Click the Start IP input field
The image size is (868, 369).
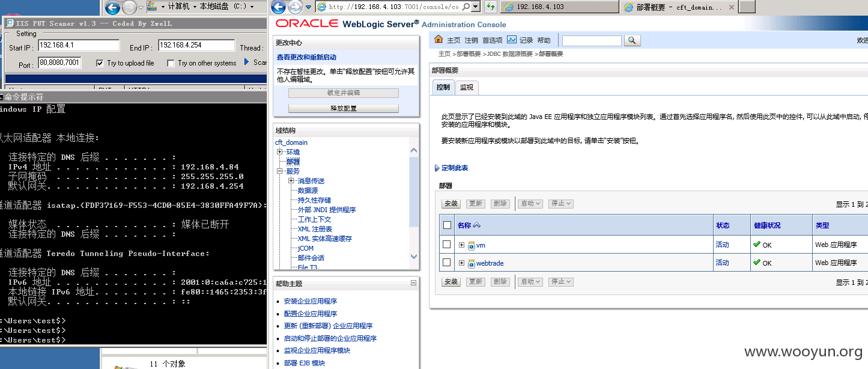point(78,46)
